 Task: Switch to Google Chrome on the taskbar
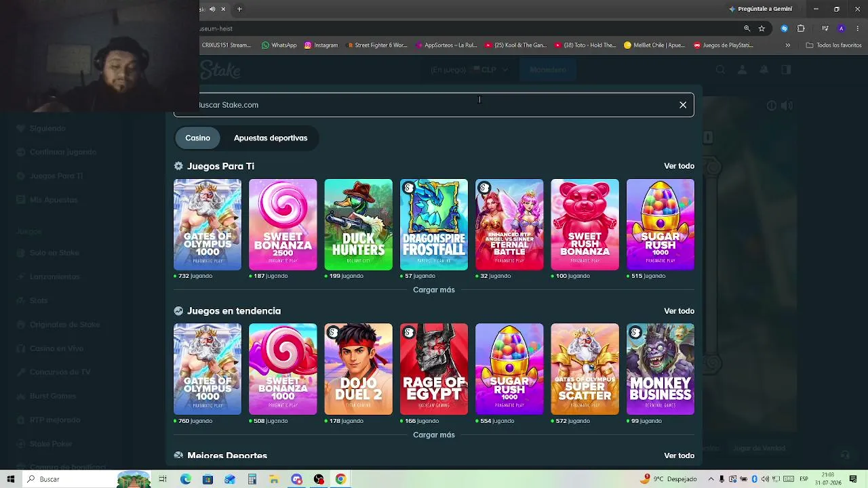coord(340,479)
